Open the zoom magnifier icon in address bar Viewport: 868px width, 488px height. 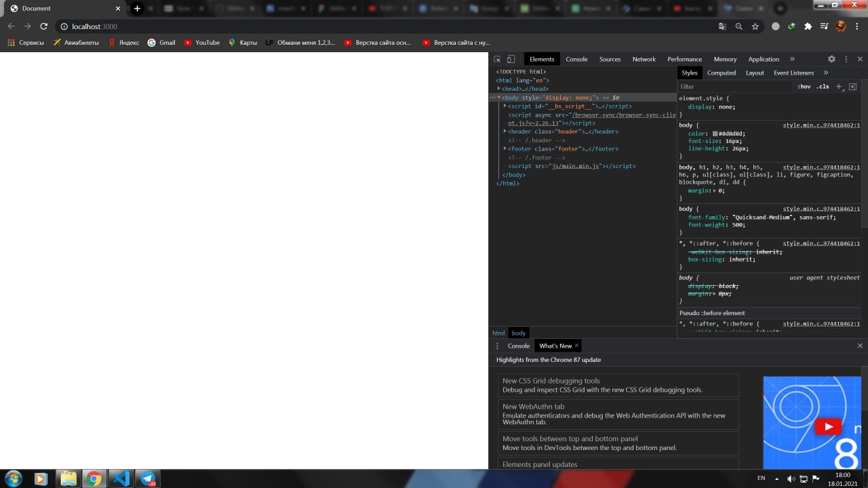(x=739, y=26)
